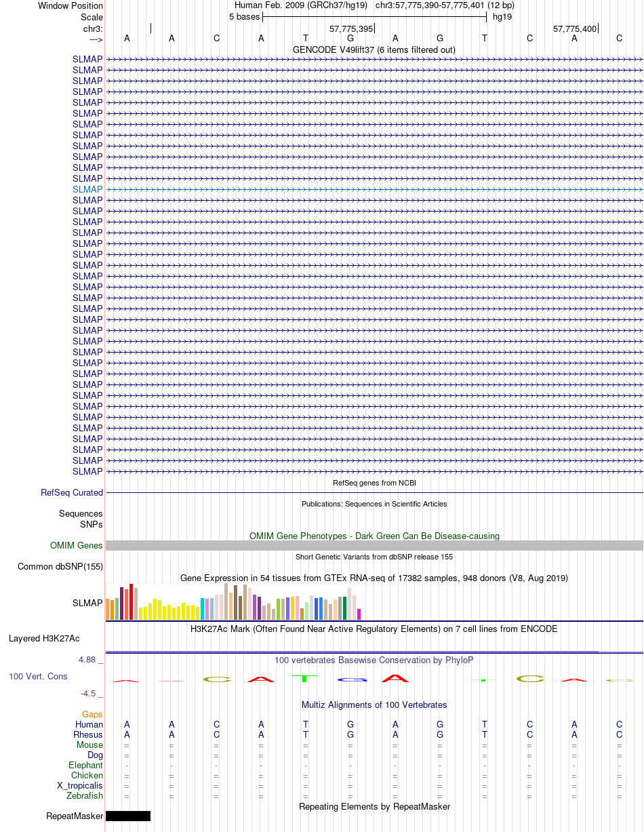Click the '5 bases' scale text
644x832 pixels.
pos(244,17)
